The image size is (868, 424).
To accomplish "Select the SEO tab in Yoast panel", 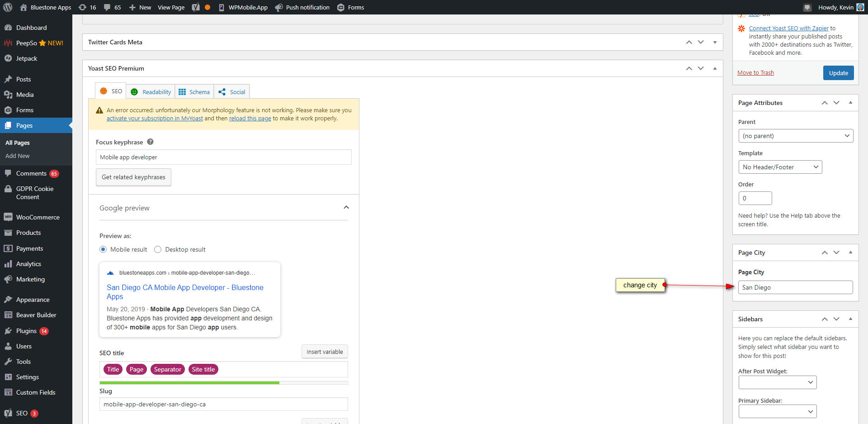I will click(x=111, y=91).
